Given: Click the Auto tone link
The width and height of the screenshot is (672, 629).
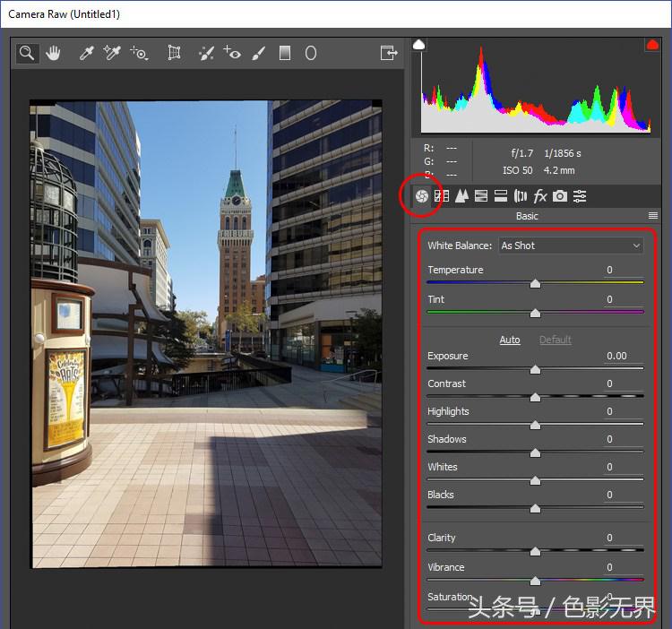Looking at the screenshot, I should click(510, 340).
